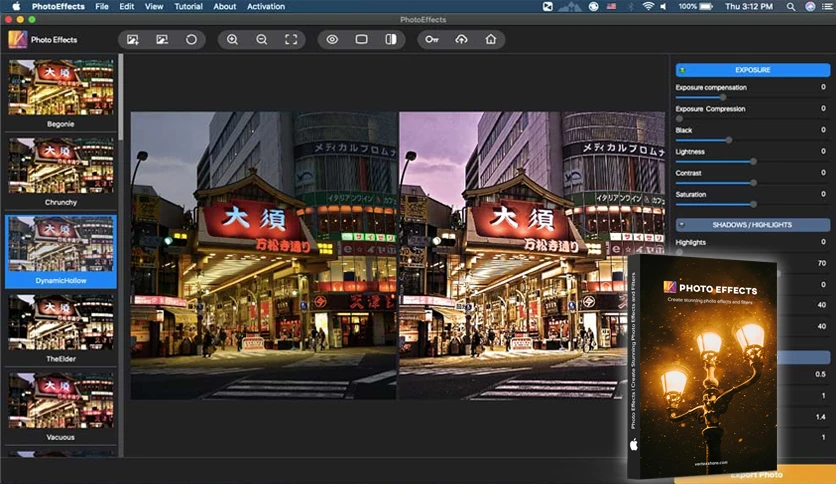Click the circular reset toolbar icon
836x484 pixels.
pyautogui.click(x=191, y=39)
